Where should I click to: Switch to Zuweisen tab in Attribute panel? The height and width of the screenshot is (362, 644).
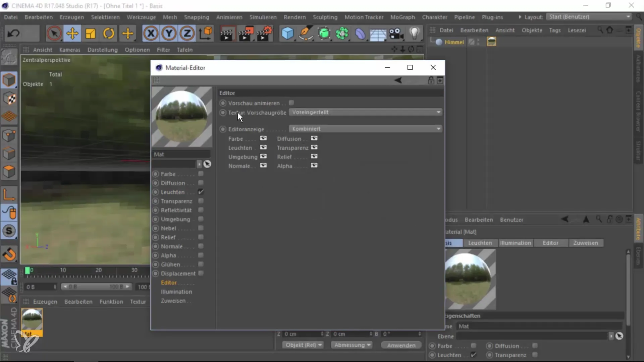click(586, 243)
